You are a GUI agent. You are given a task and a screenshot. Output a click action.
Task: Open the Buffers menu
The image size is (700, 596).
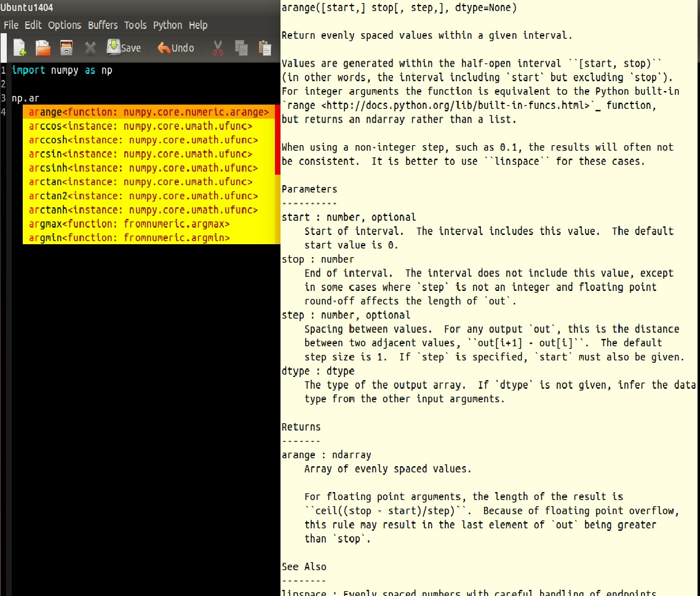coord(102,25)
